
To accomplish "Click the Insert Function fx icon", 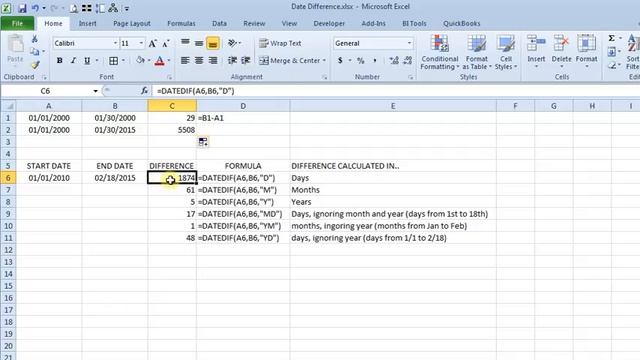I will (x=144, y=91).
